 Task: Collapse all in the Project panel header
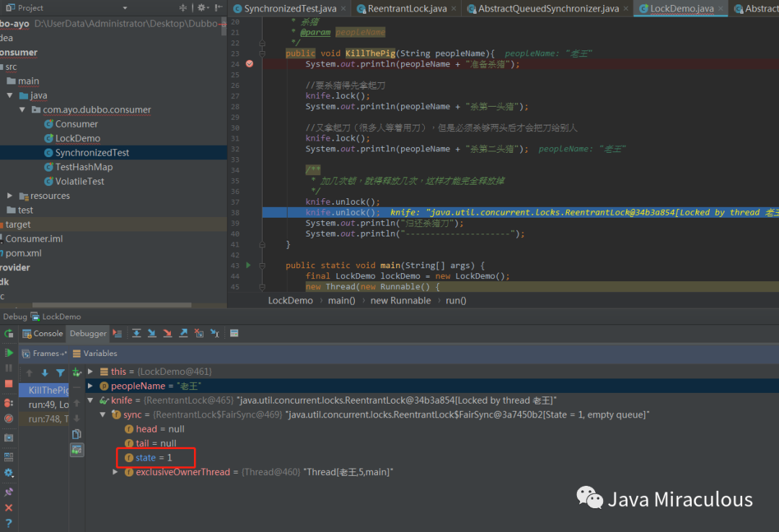pyautogui.click(x=182, y=7)
